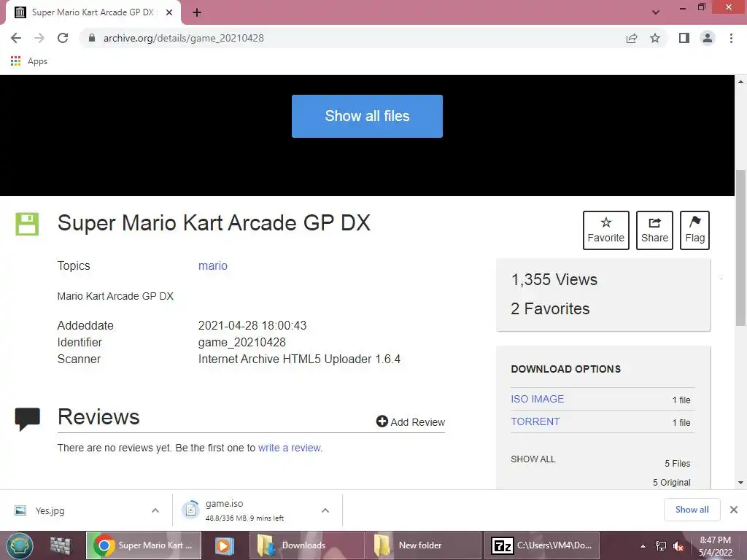Click the muted volume tray icon

(x=678, y=546)
